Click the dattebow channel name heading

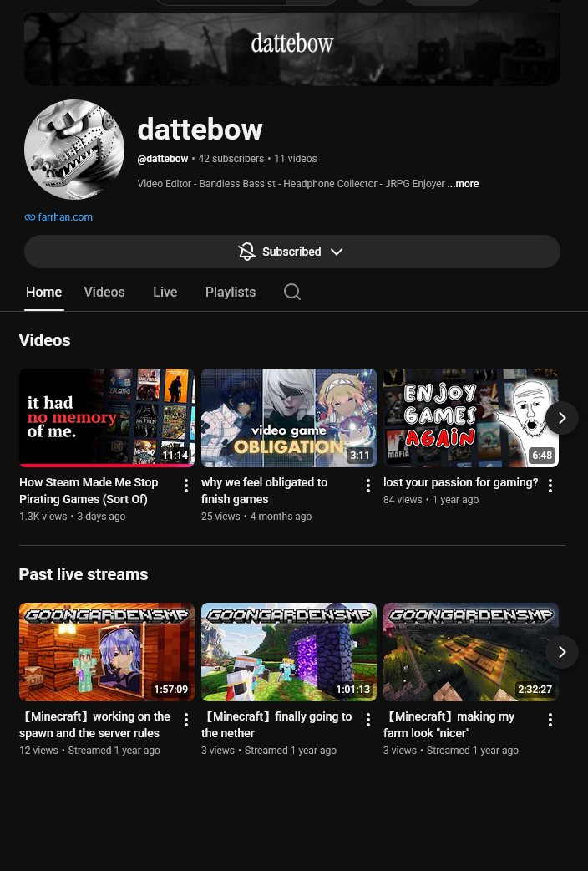pos(200,129)
